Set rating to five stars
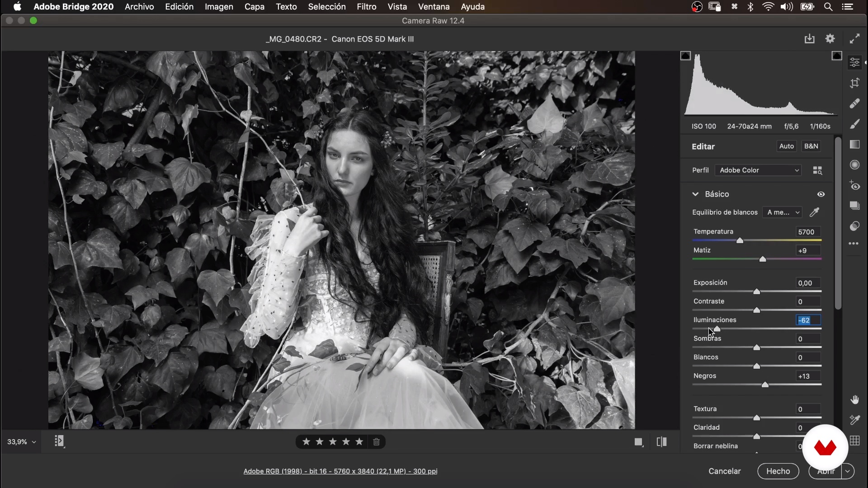The width and height of the screenshot is (868, 488). [359, 441]
